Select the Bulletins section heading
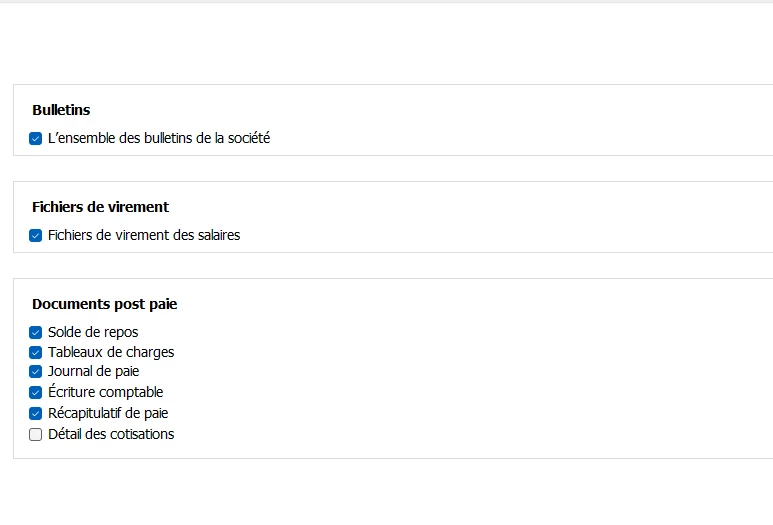This screenshot has height=525, width=773. pyautogui.click(x=61, y=110)
